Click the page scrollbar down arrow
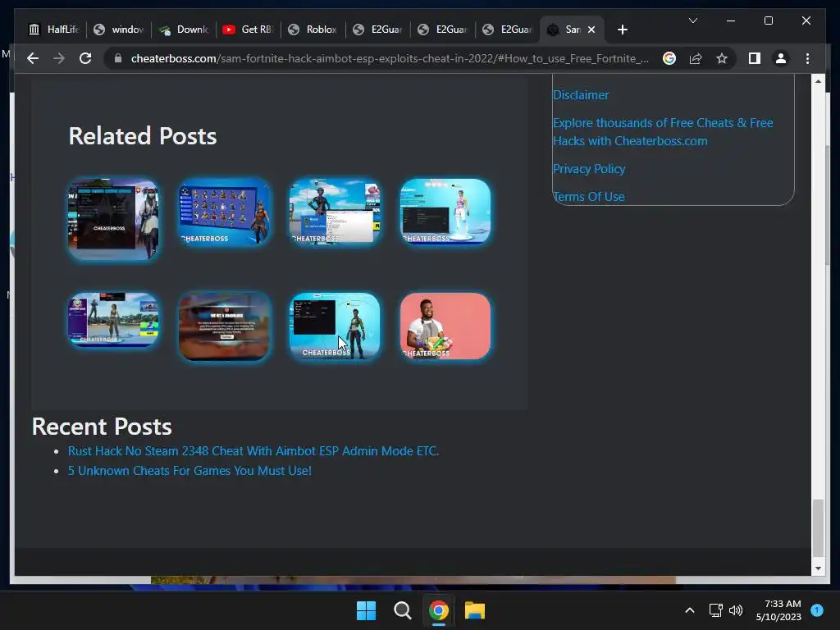This screenshot has width=840, height=630. coord(818,569)
